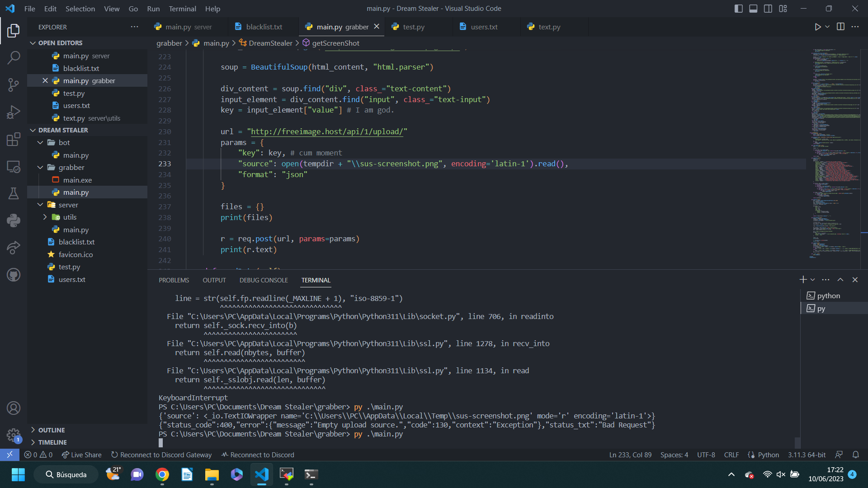Viewport: 868px width, 488px height.
Task: Open the File menu
Action: 30,9
